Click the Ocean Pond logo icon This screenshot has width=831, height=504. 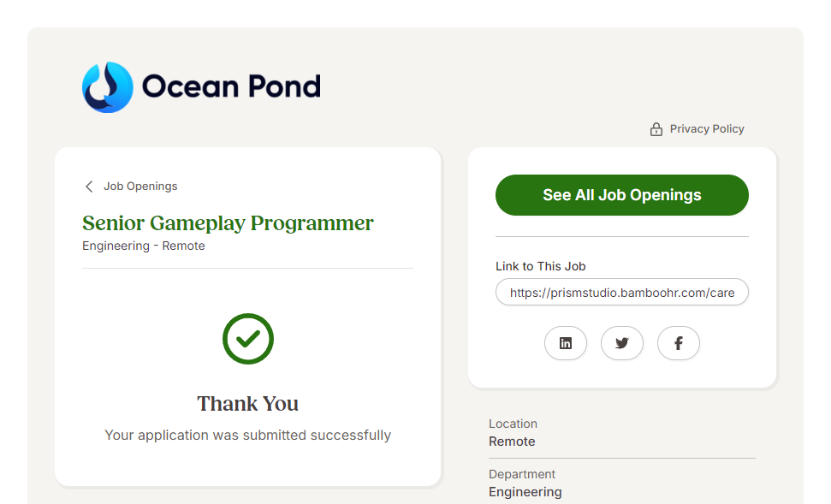(x=108, y=86)
